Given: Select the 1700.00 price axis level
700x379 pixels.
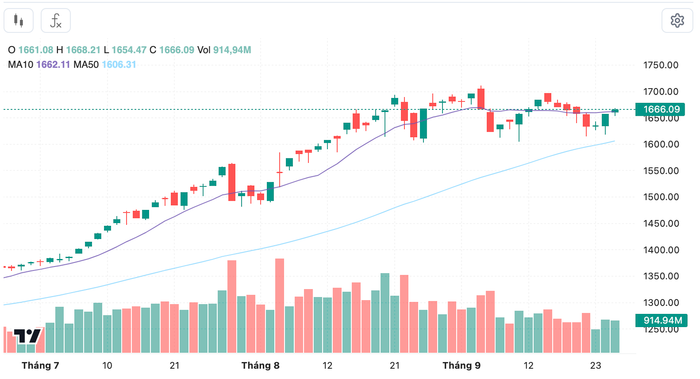Looking at the screenshot, I should (x=661, y=92).
